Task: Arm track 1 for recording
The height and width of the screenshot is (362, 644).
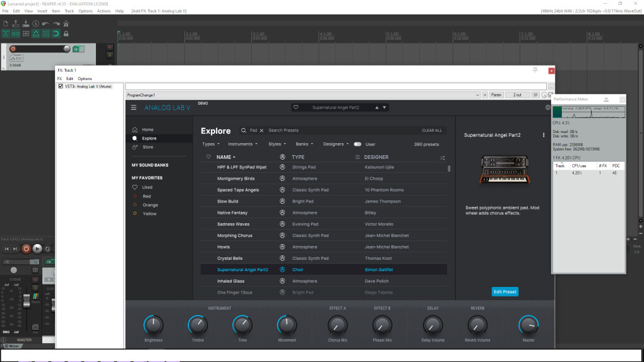Action: pos(13,49)
